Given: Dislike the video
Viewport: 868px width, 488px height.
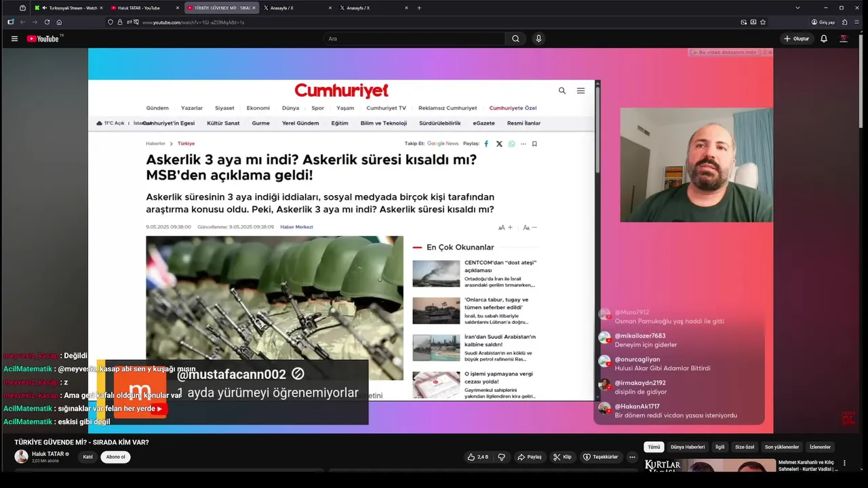Looking at the screenshot, I should (x=502, y=457).
